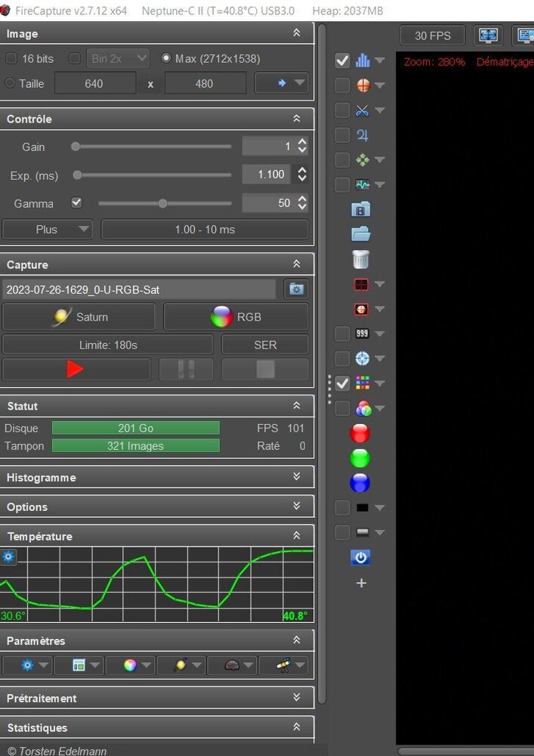
Task: Open the dropdown beside the table icon in Paramètres
Action: [x=95, y=666]
